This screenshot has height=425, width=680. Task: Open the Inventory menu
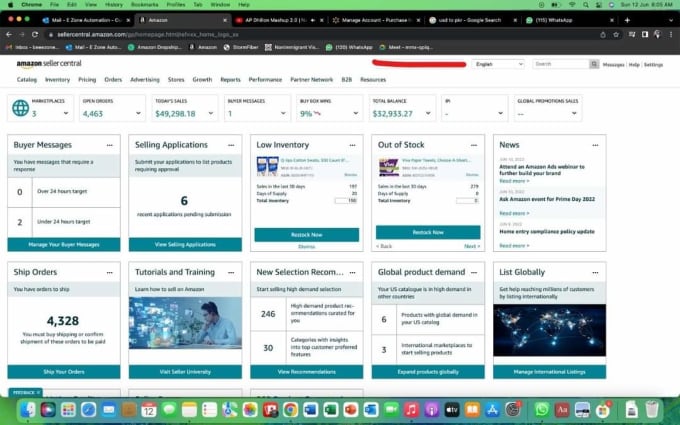pos(57,80)
